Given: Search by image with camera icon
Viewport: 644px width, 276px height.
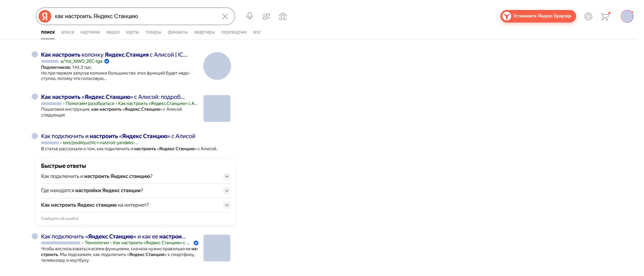Looking at the screenshot, I should pos(283,16).
